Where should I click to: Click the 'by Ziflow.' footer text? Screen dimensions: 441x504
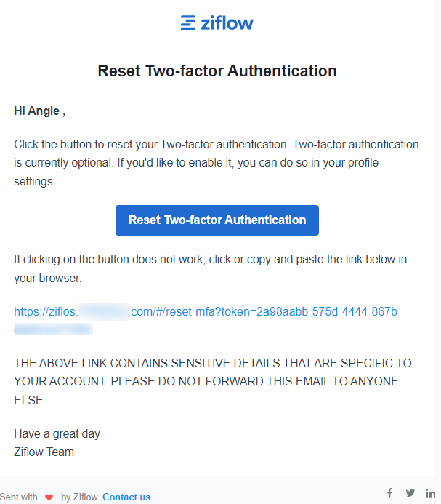click(80, 497)
